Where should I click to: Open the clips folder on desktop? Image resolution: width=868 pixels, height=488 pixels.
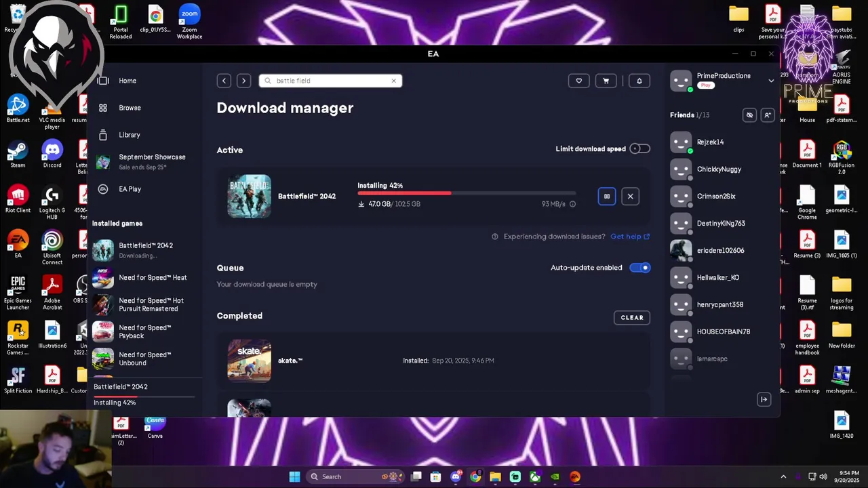[x=738, y=18]
